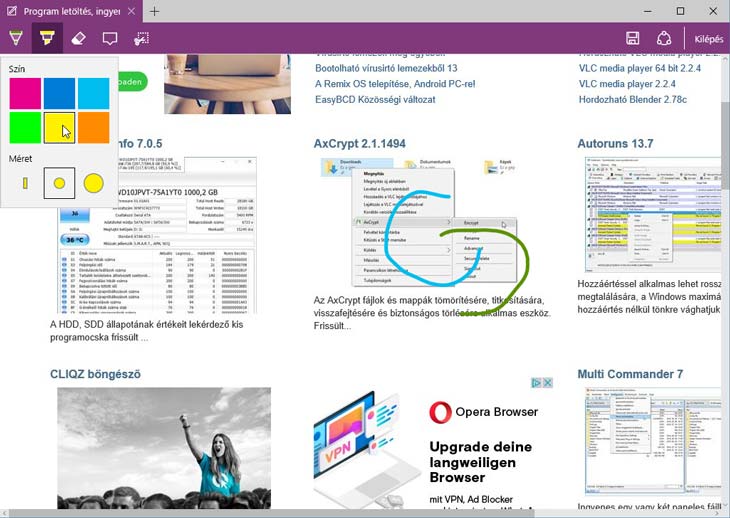This screenshot has width=730, height=518.
Task: Choose the green highlighter color
Action: pyautogui.click(x=25, y=127)
